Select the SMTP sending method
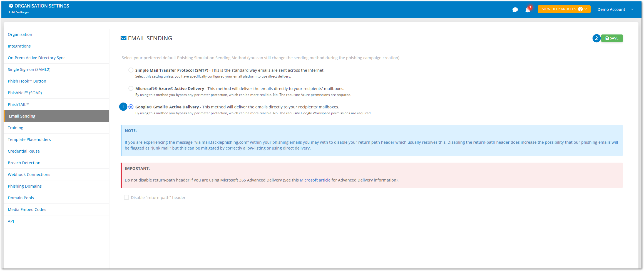This screenshot has height=271, width=644. click(x=131, y=70)
